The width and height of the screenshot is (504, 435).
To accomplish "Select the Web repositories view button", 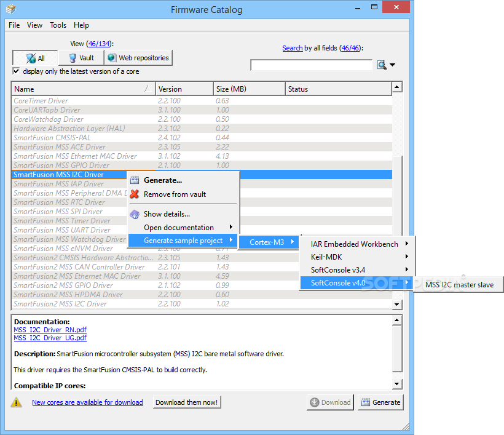I will (x=138, y=58).
